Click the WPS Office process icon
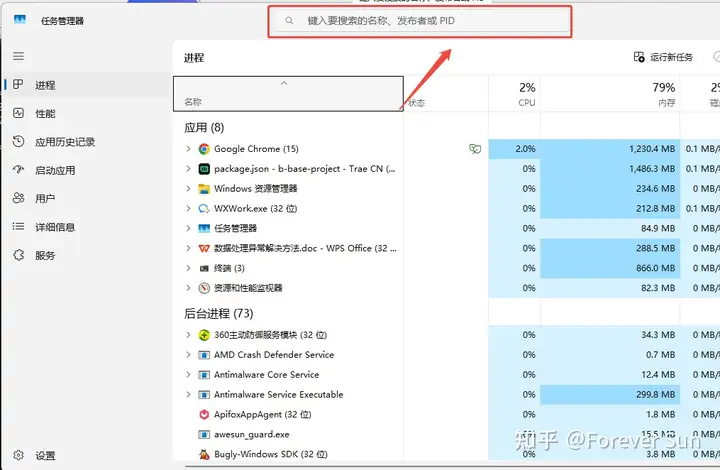Image resolution: width=720 pixels, height=470 pixels. tap(204, 248)
